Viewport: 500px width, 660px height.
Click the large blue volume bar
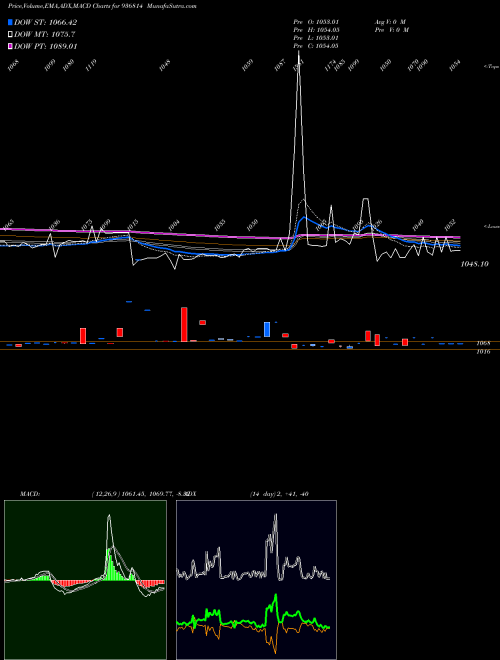coord(267,329)
